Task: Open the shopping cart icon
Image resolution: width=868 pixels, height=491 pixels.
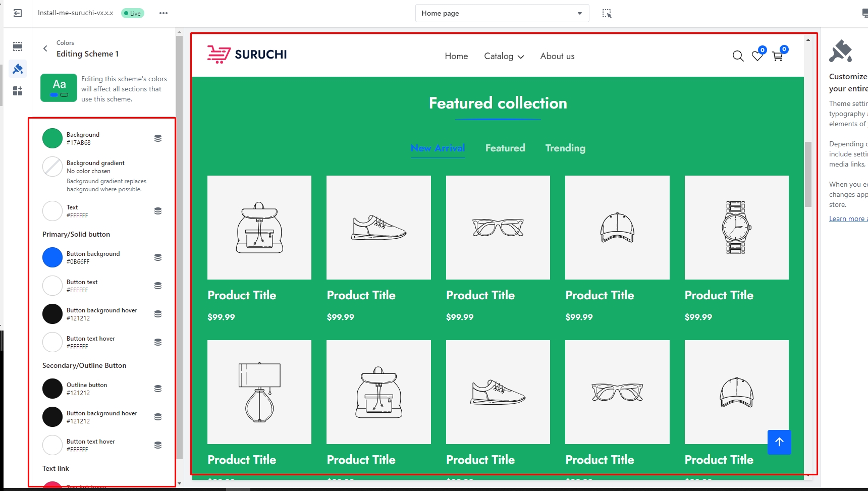Action: click(x=777, y=56)
